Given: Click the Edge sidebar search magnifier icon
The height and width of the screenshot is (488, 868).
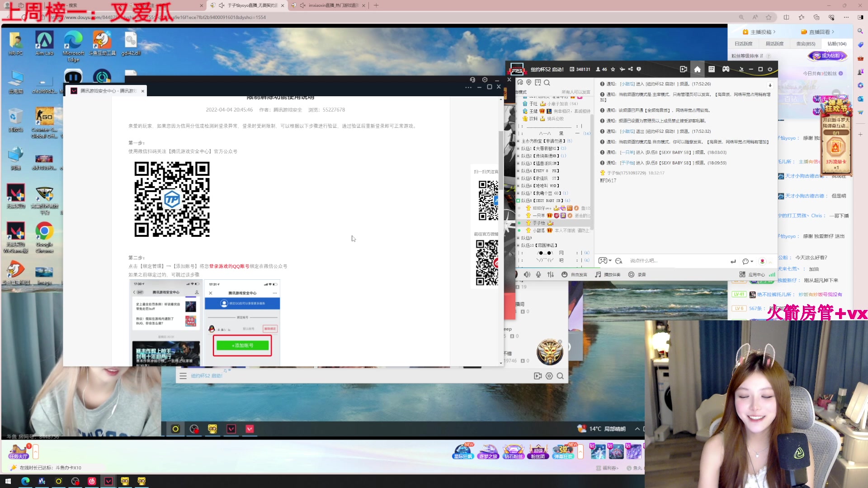Looking at the screenshot, I should tap(860, 31).
